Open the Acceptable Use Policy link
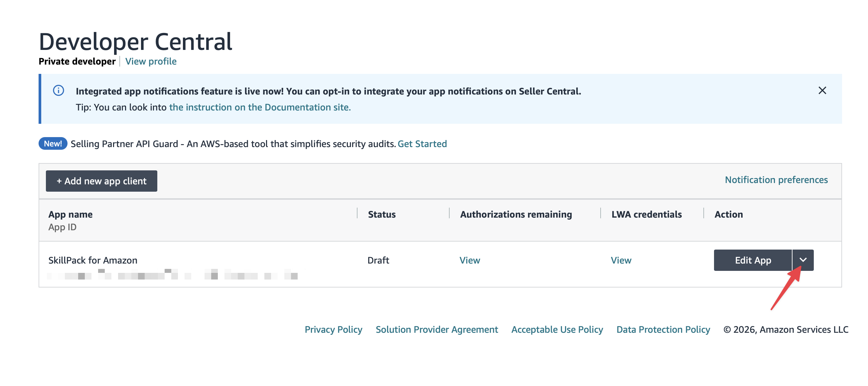Screen dimensions: 868x386 click(x=557, y=329)
